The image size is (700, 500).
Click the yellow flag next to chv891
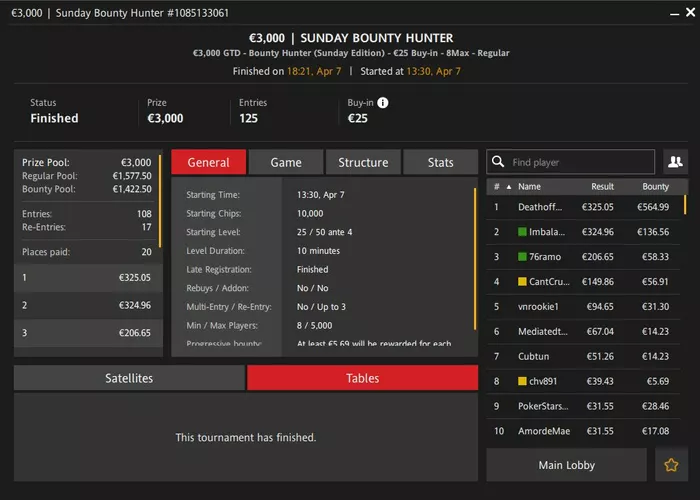(522, 381)
